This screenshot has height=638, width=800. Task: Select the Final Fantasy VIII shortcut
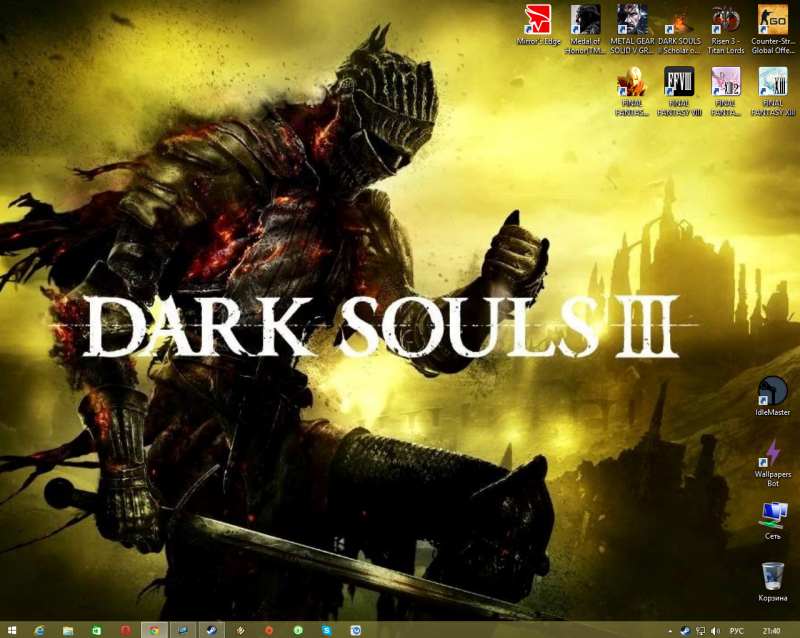679,92
